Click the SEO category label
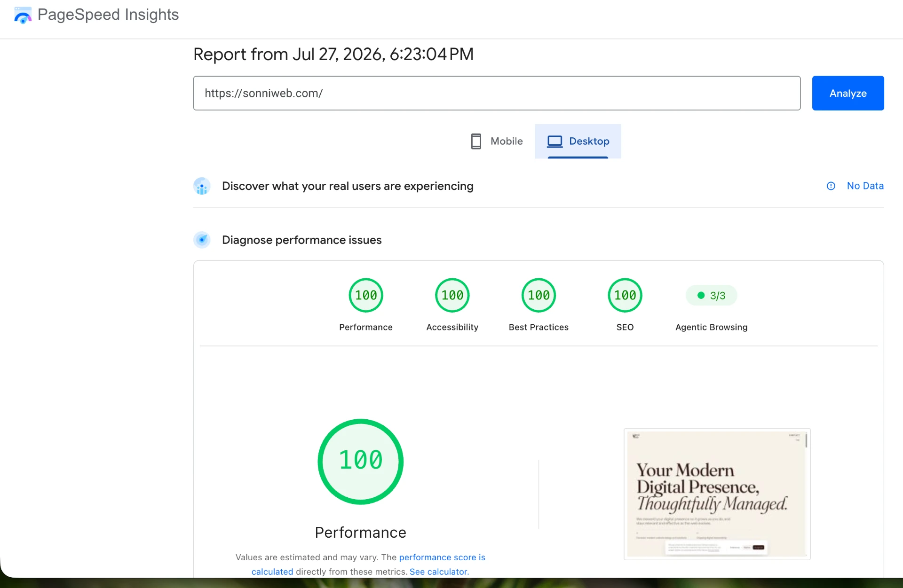This screenshot has height=588, width=903. 625,327
